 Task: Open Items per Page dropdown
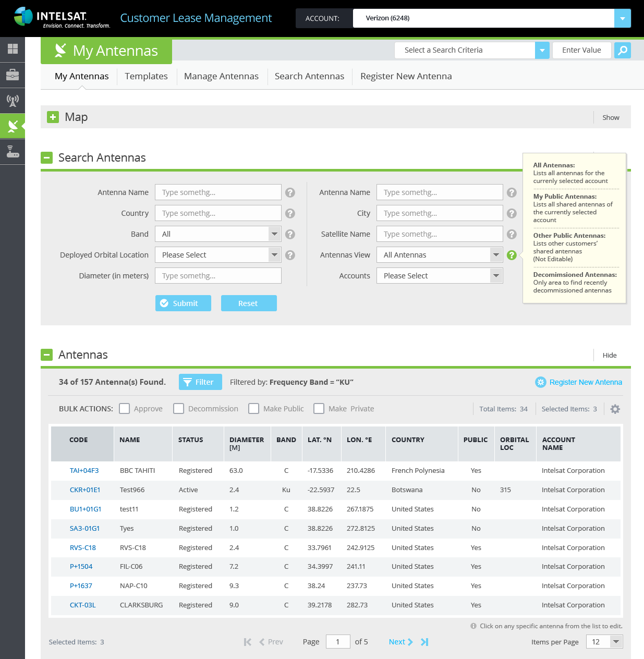[616, 642]
